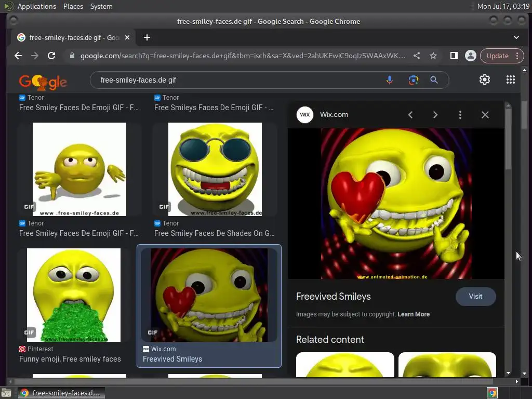The image size is (532, 399).
Task: Click Chrome icon in bottom-right tray
Action: pyautogui.click(x=492, y=393)
